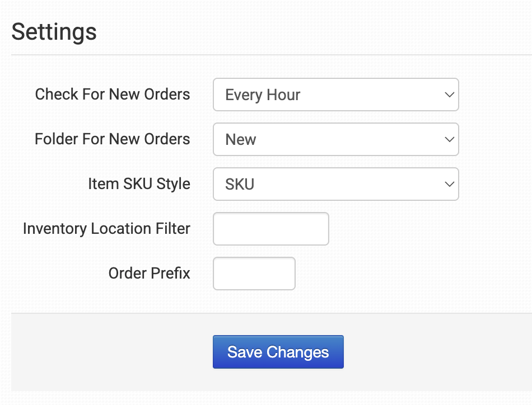Click the Inventory Location Filter label
The width and height of the screenshot is (532, 405).
point(106,229)
